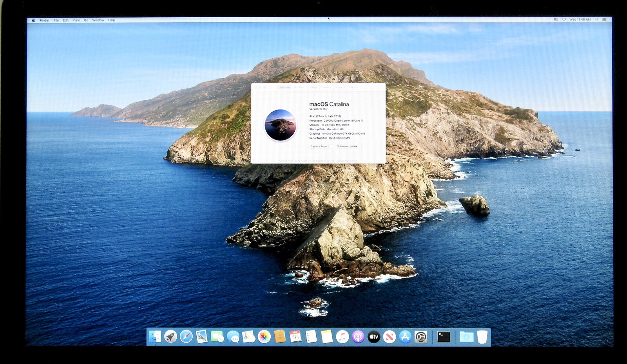Image resolution: width=627 pixels, height=364 pixels.
Task: Click the macOS Catalina logo image
Action: (x=280, y=125)
